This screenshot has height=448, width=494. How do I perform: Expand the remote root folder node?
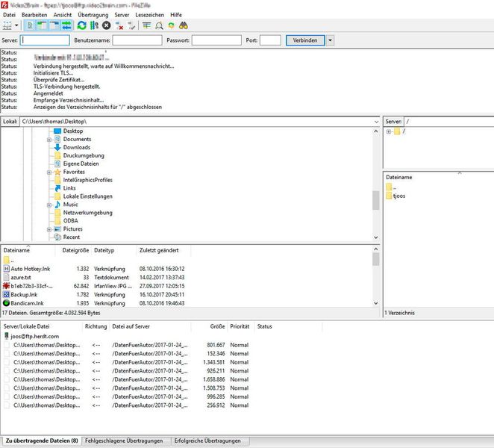pyautogui.click(x=389, y=131)
